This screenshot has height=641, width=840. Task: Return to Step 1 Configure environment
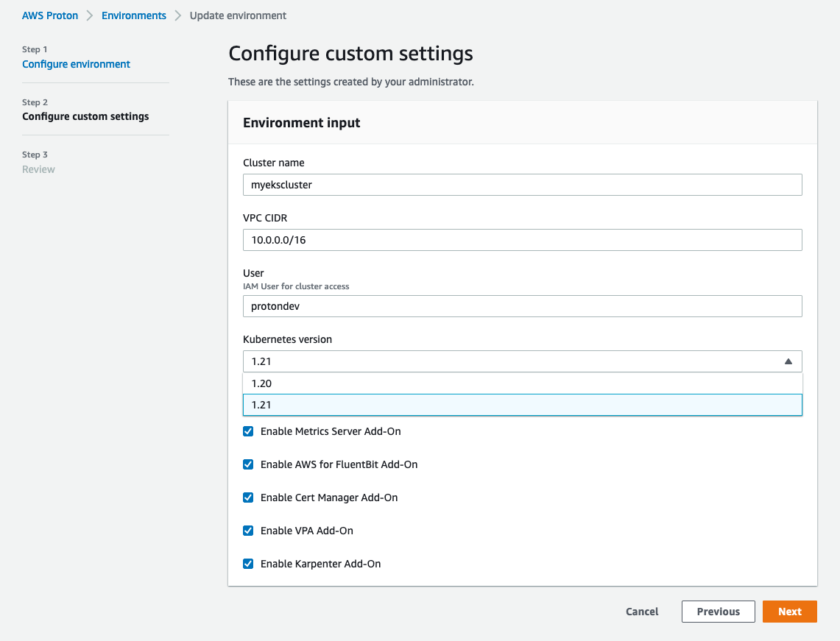pyautogui.click(x=76, y=64)
